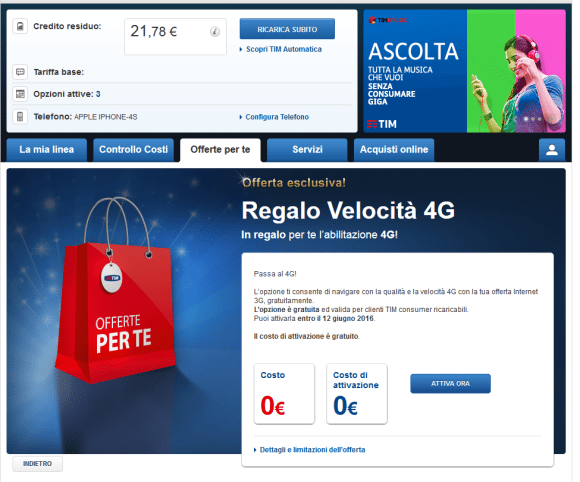Click the Telefono phone icon
Viewport: 580px width, 482px height.
tap(20, 117)
